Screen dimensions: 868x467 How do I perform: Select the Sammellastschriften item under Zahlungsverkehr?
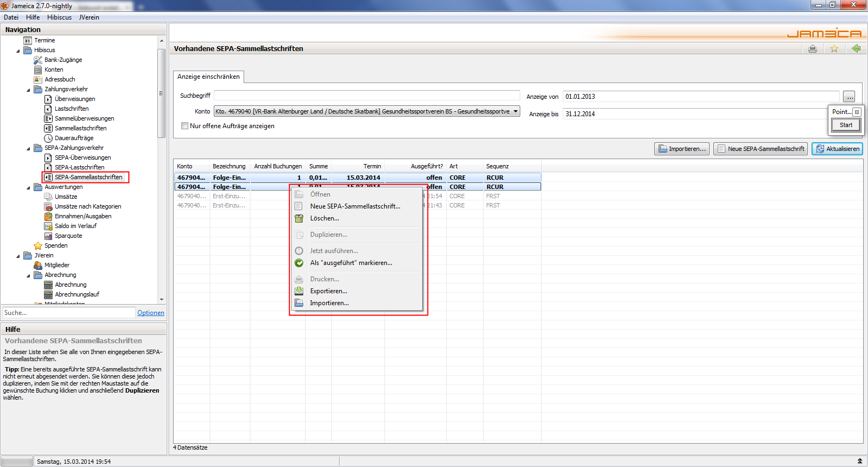80,129
